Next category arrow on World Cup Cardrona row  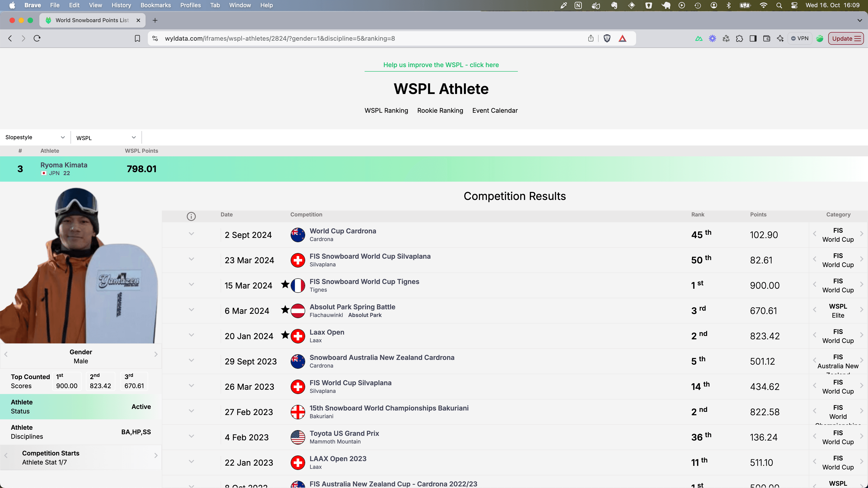click(861, 234)
